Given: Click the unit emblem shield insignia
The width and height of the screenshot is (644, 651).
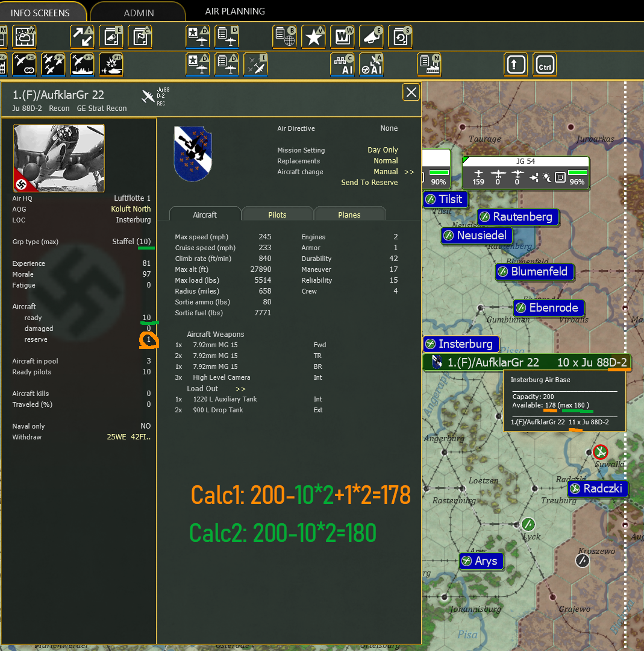Looking at the screenshot, I should click(x=193, y=154).
